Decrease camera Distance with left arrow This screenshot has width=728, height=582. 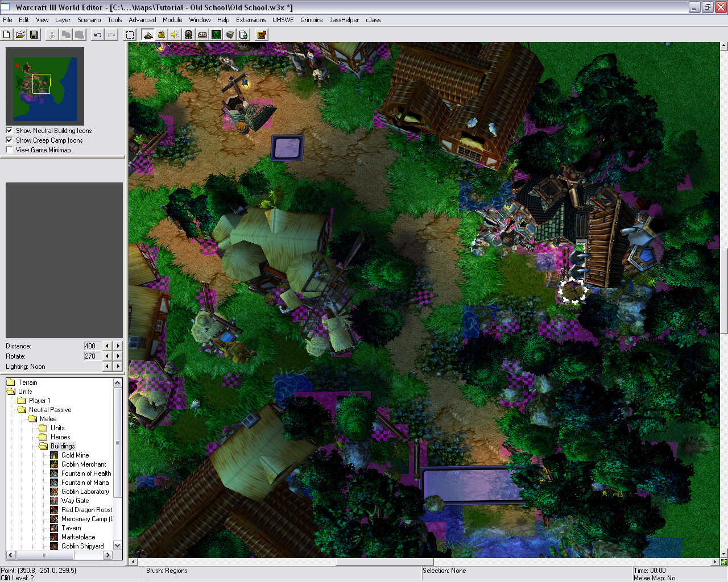[x=107, y=346]
